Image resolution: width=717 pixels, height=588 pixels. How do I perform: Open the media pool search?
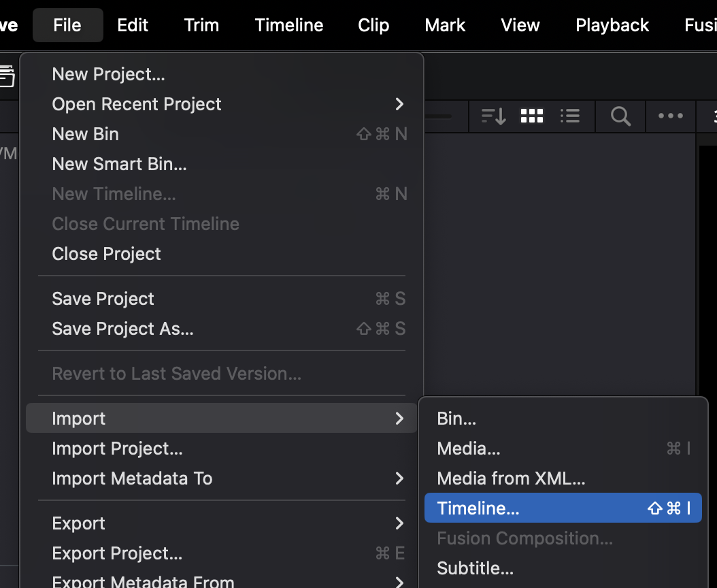(620, 116)
